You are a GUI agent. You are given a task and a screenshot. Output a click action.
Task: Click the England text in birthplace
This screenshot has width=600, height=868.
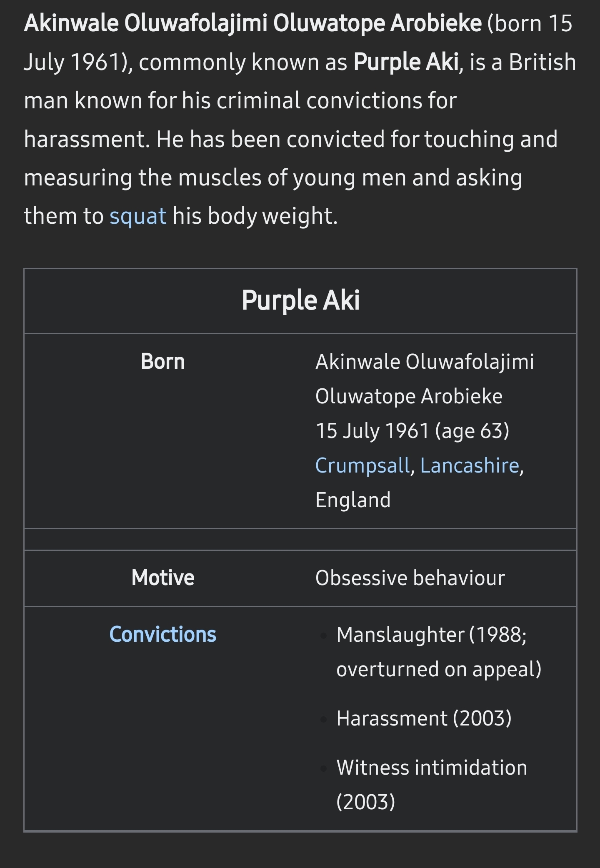tap(353, 500)
